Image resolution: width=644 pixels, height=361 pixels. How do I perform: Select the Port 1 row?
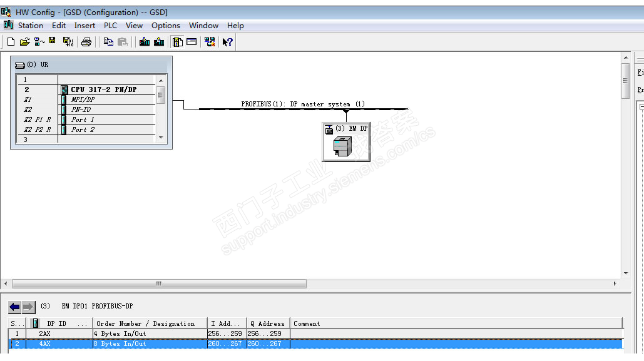point(86,119)
